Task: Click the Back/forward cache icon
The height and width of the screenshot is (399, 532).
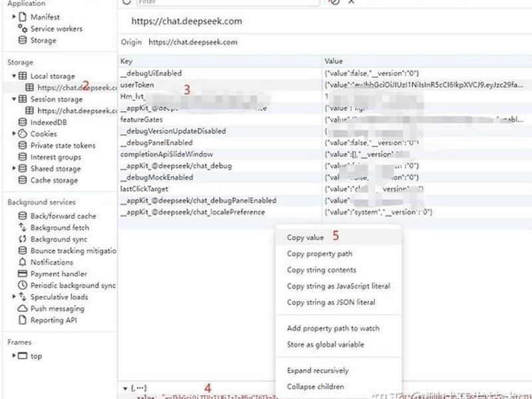Action: tap(23, 215)
